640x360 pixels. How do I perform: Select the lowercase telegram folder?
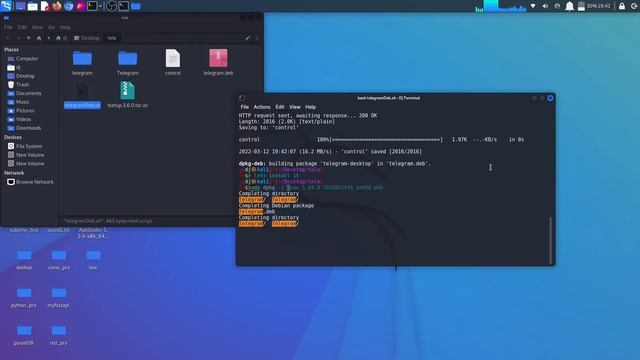[x=82, y=62]
